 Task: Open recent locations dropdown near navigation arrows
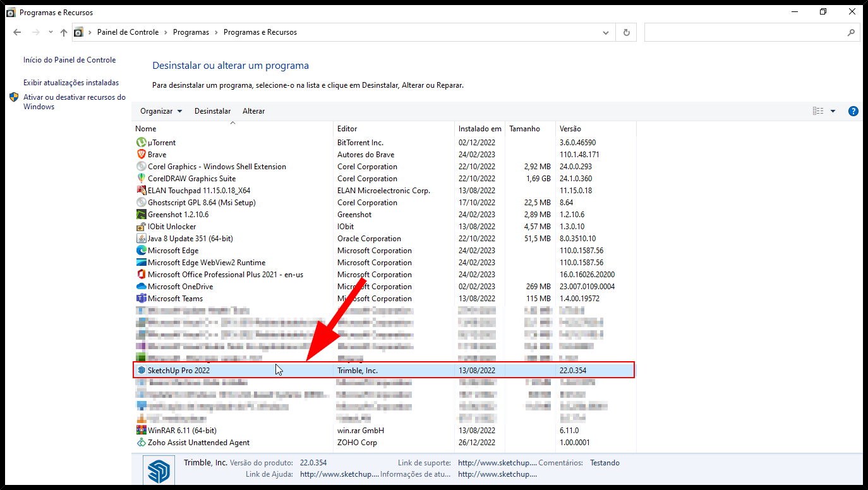point(51,32)
